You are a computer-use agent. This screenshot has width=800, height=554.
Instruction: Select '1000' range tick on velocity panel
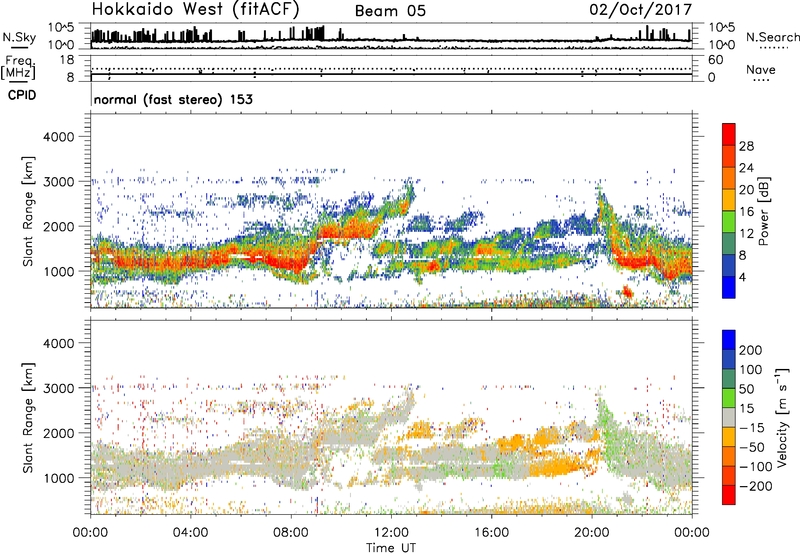pyautogui.click(x=58, y=478)
